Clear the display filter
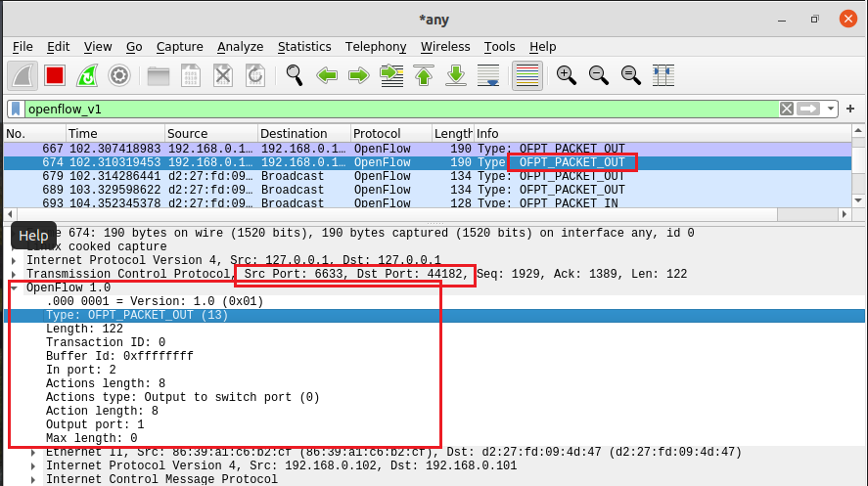868x486 pixels. (787, 109)
